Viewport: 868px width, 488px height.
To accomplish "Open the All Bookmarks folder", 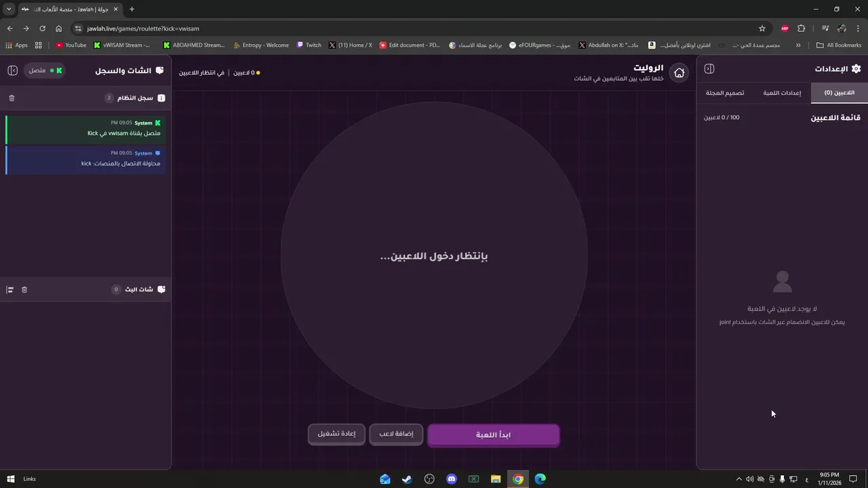I will [x=839, y=45].
